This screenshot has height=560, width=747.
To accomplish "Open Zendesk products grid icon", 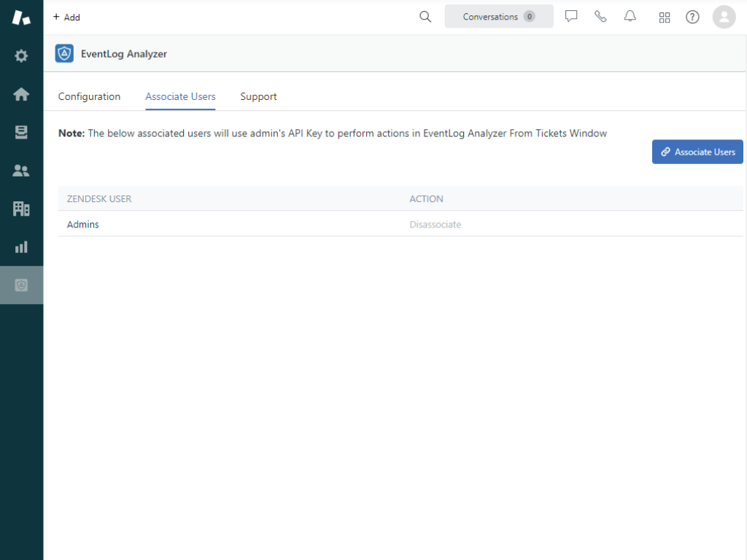I will click(x=665, y=17).
